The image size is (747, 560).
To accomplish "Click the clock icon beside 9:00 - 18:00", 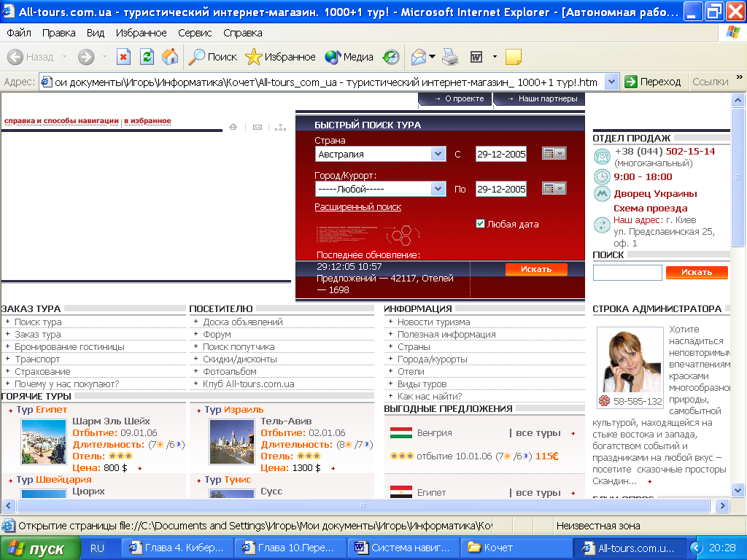I will click(x=602, y=176).
